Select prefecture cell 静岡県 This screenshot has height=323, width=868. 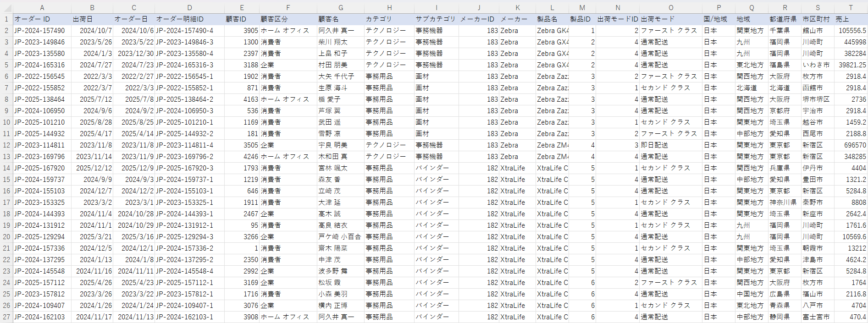pyautogui.click(x=785, y=317)
